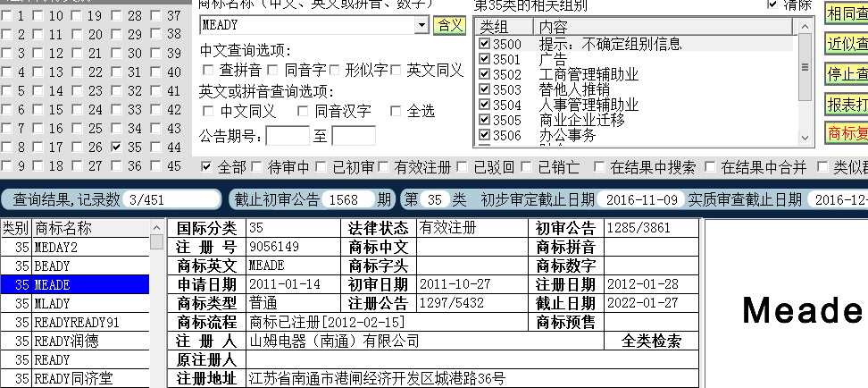868x388 pixels.
Task: Click the MEADY trademark name field
Action: pos(308,25)
